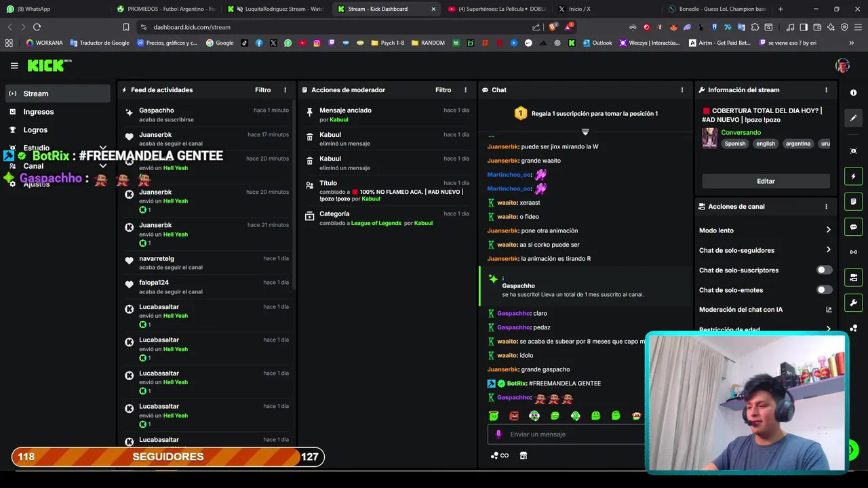Open Feed de actividades options menu
The width and height of the screenshot is (868, 488).
285,90
